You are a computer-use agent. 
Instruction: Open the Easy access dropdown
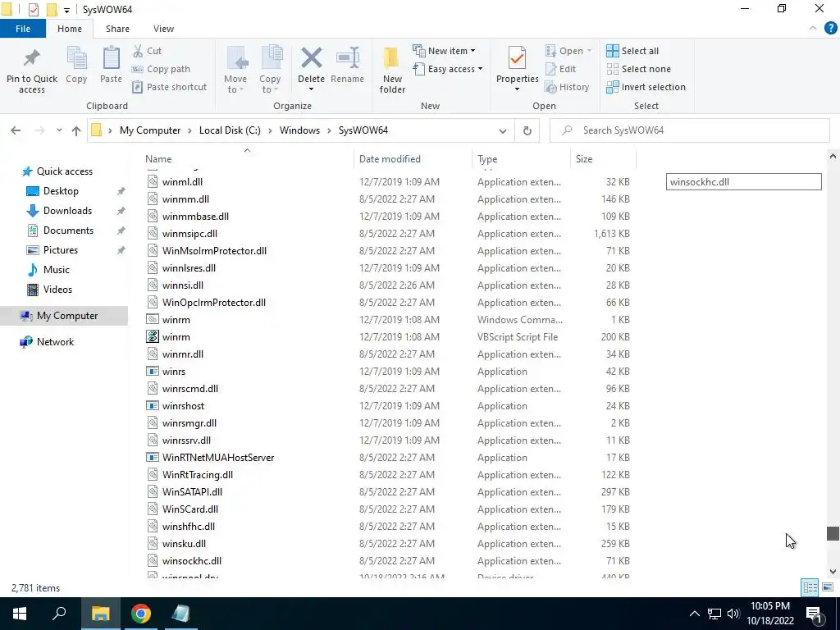[x=448, y=69]
